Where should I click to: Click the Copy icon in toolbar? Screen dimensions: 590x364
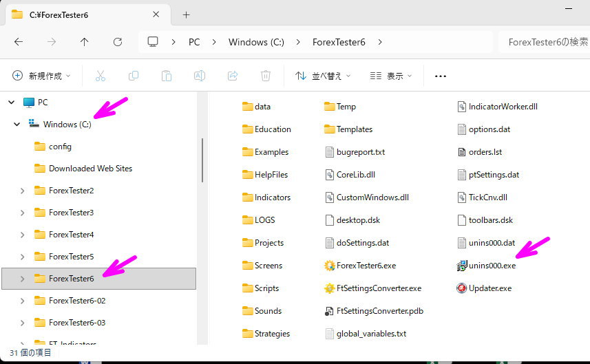click(133, 76)
